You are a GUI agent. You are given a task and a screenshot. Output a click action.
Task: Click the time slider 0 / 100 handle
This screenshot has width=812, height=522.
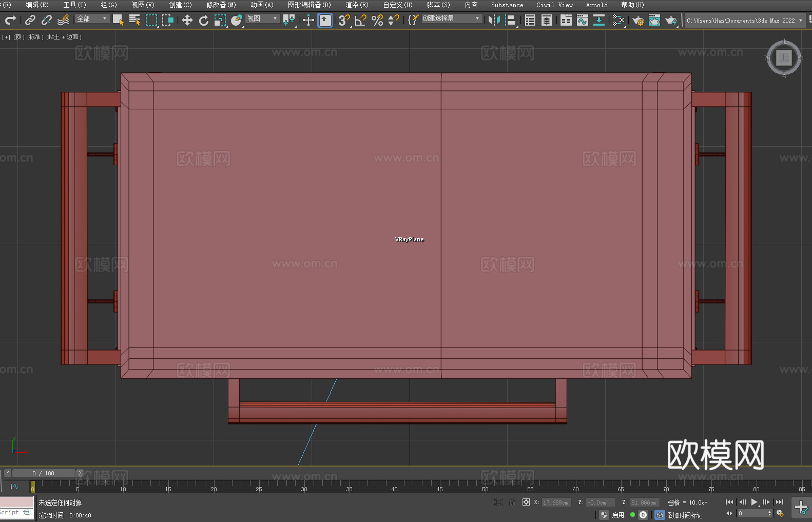44,473
